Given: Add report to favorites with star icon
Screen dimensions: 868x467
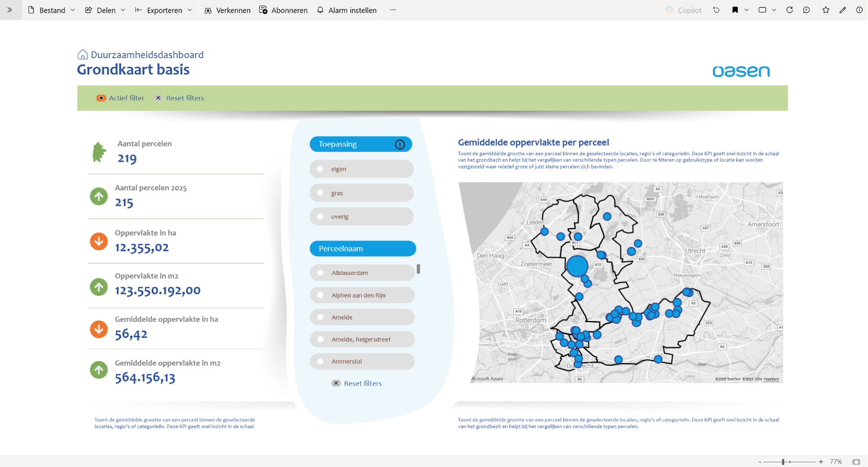Looking at the screenshot, I should (826, 10).
